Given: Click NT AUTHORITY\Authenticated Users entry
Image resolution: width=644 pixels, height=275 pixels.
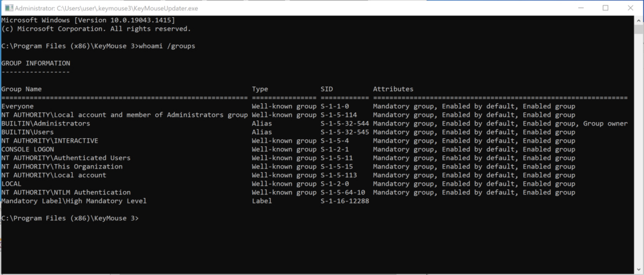Looking at the screenshot, I should click(66, 158).
